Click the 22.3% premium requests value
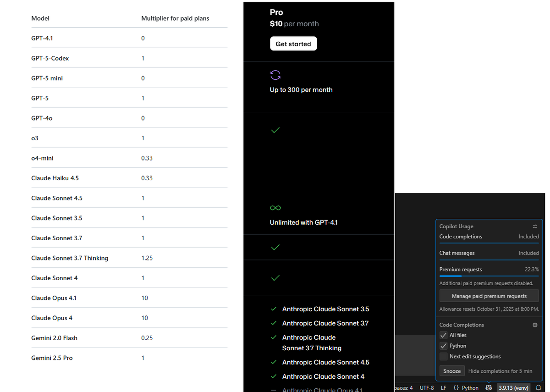The height and width of the screenshot is (392, 550). point(532,270)
